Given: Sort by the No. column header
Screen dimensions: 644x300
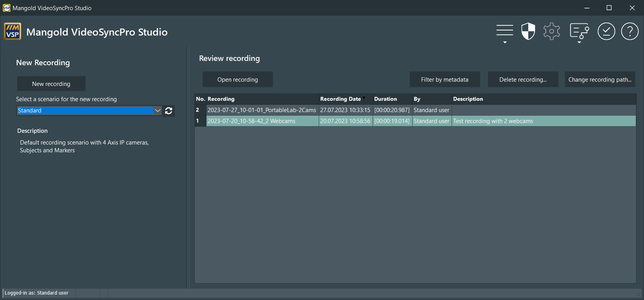Looking at the screenshot, I should click(201, 99).
